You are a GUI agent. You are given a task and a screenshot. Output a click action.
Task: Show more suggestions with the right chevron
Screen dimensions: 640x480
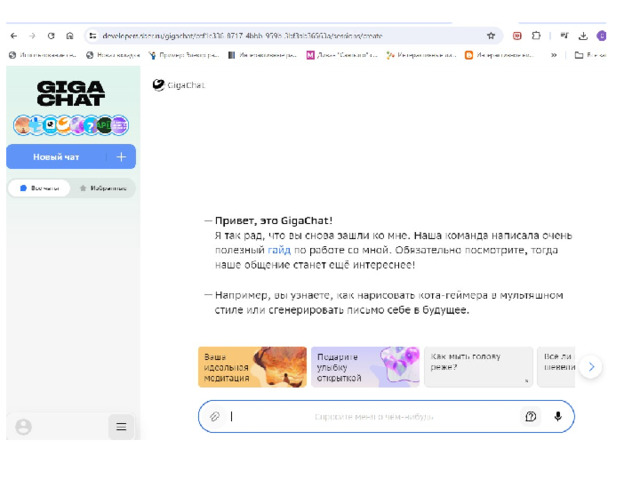[591, 367]
